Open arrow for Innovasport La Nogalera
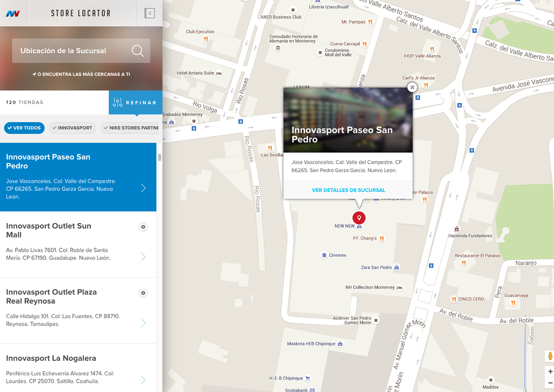 144,380
